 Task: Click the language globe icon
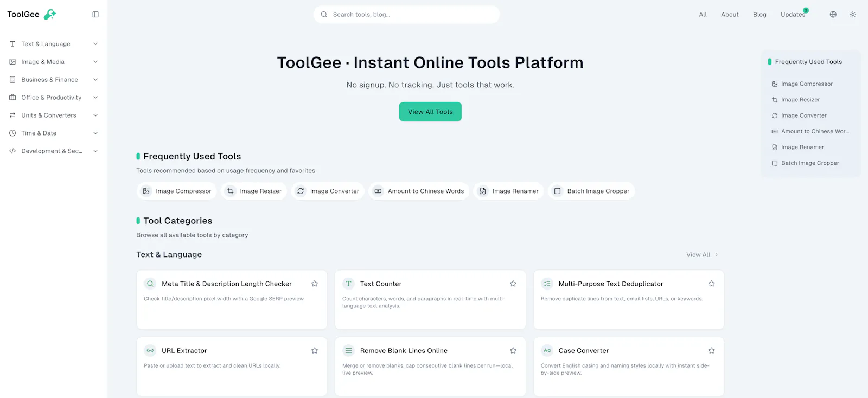833,15
